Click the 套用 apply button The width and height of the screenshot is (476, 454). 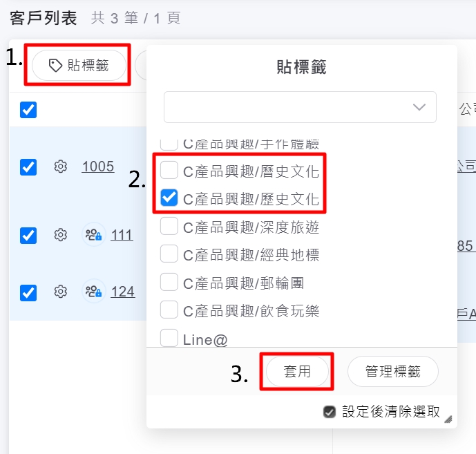(297, 371)
